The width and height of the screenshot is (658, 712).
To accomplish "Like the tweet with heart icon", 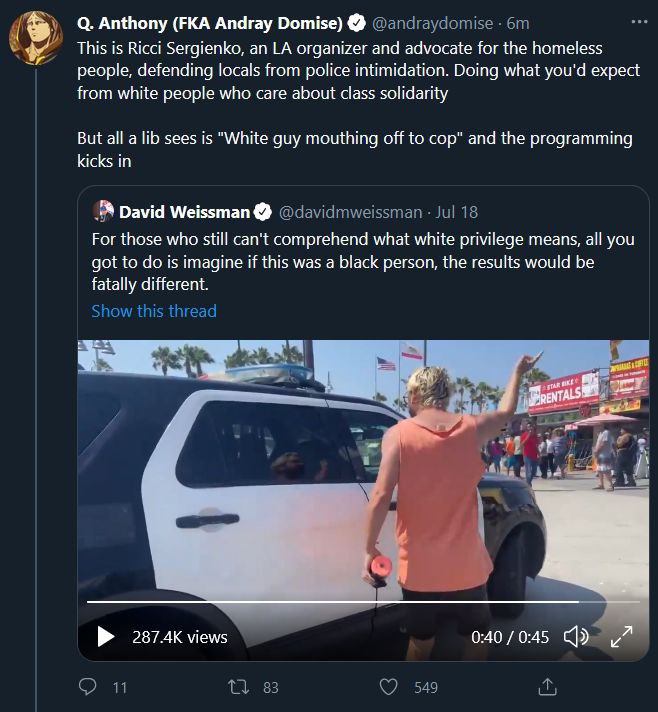I will coord(390,687).
